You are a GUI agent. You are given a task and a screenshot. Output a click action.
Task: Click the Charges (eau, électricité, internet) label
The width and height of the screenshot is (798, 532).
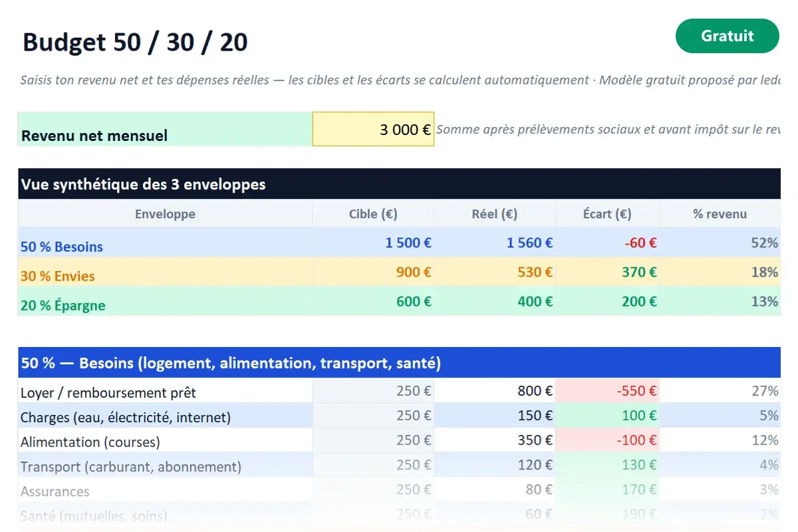165,416
